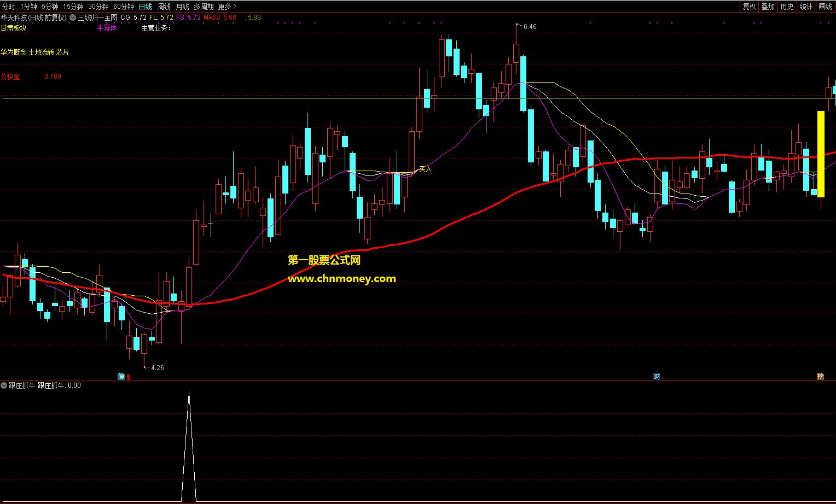Click the white spike in 跟庄抓牛 panel
The height and width of the screenshot is (504, 836).
[189, 446]
